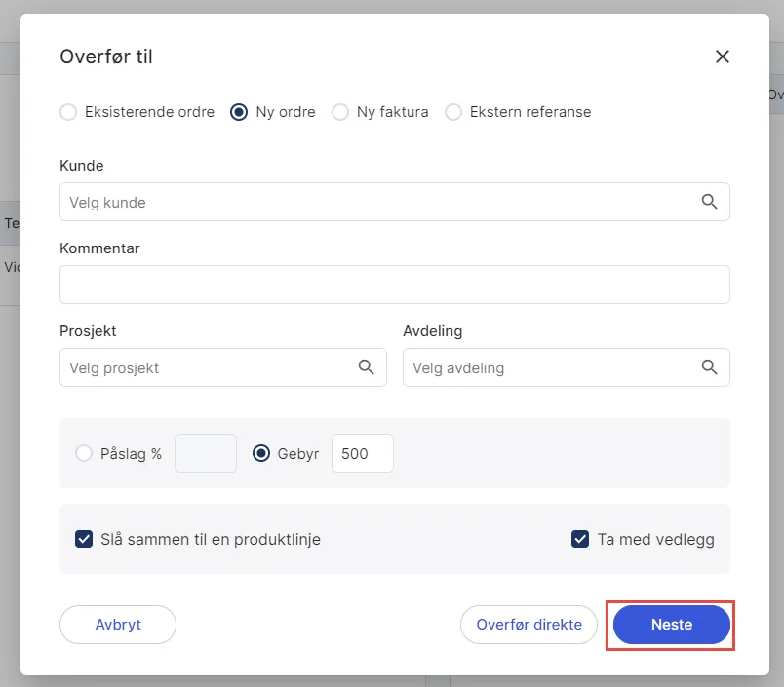This screenshot has height=687, width=784.
Task: Select the Eksisterende ordre radio option
Action: tap(68, 112)
